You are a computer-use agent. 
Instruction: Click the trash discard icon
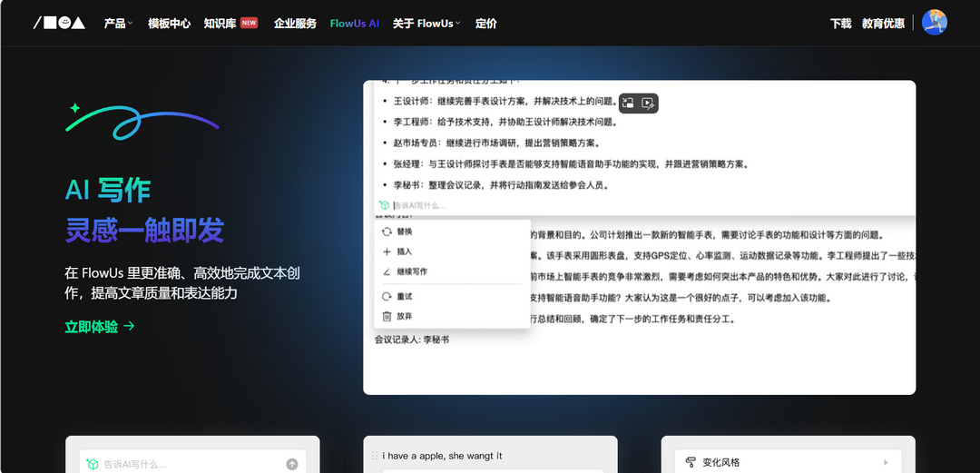pyautogui.click(x=387, y=317)
